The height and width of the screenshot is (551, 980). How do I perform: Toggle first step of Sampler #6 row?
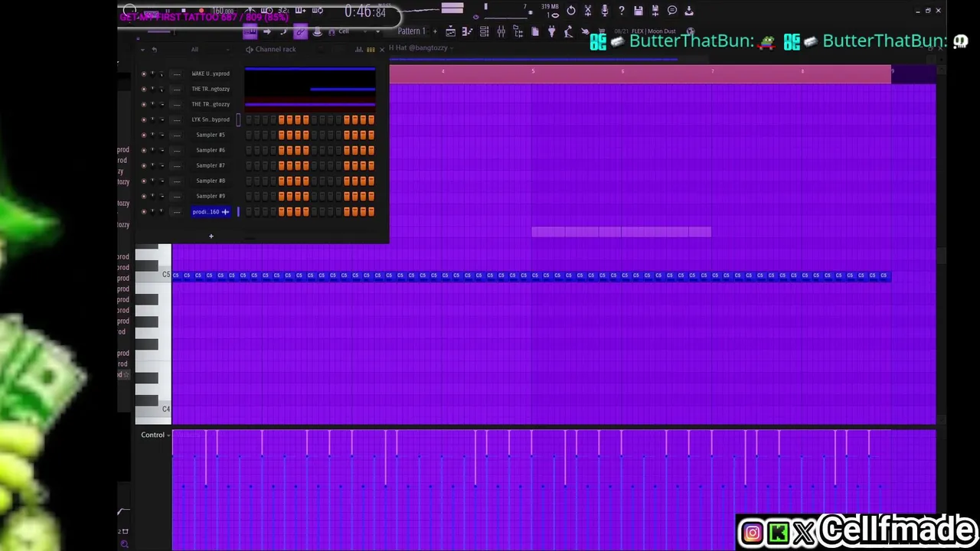pyautogui.click(x=249, y=150)
